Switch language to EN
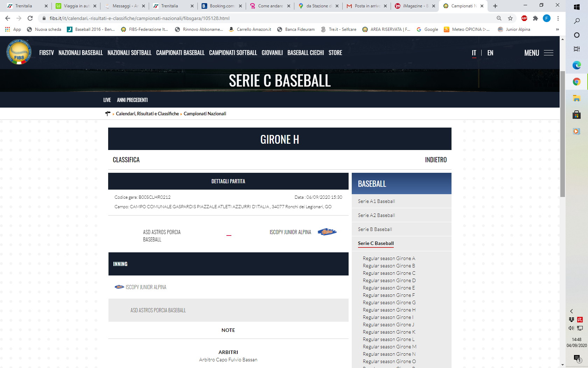 coord(490,53)
